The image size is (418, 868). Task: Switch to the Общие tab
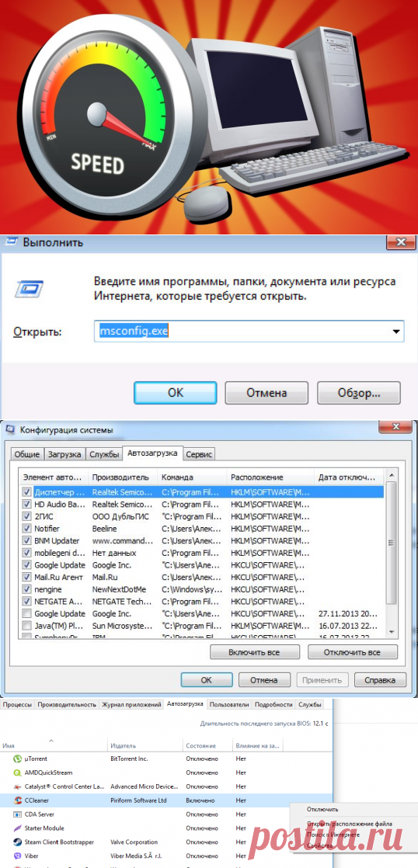click(x=26, y=454)
